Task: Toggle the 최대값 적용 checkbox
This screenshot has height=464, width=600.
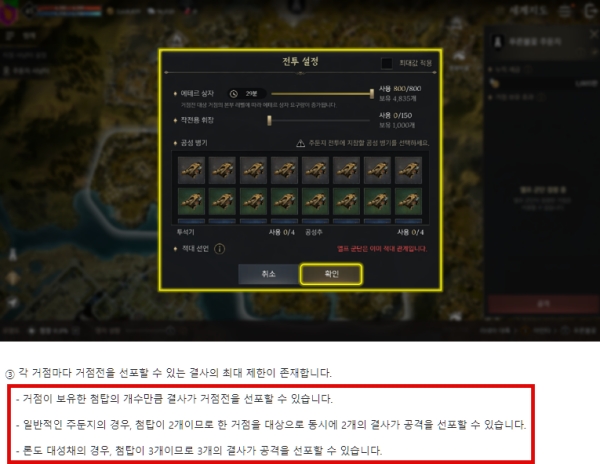Action: [x=387, y=63]
